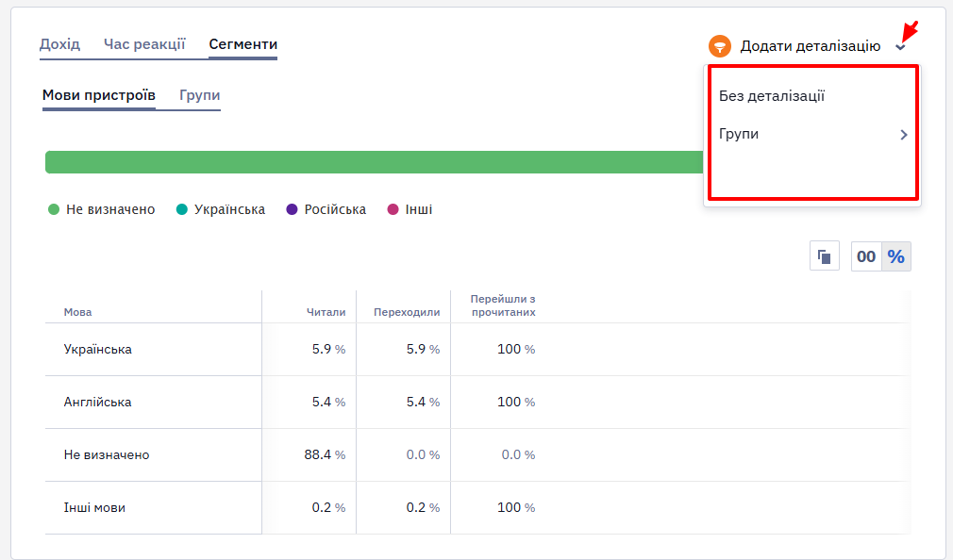953x560 pixels.
Task: Click the Читали column header
Action: (326, 312)
